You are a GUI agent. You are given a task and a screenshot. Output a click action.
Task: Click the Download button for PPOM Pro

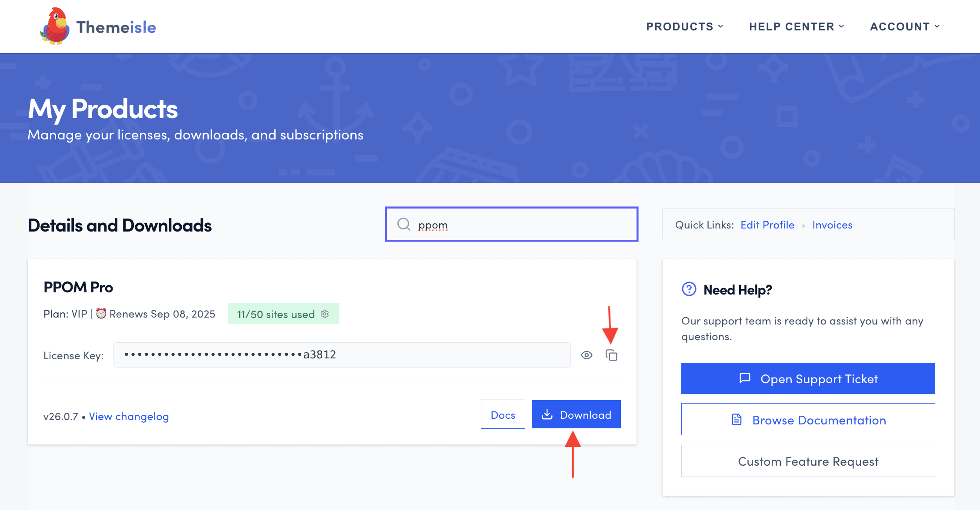(576, 414)
